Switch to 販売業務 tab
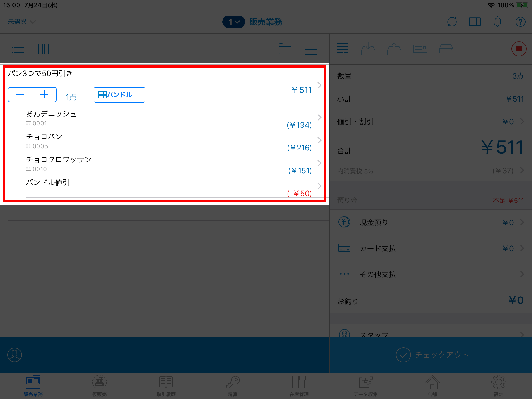The height and width of the screenshot is (399, 532). 33,386
